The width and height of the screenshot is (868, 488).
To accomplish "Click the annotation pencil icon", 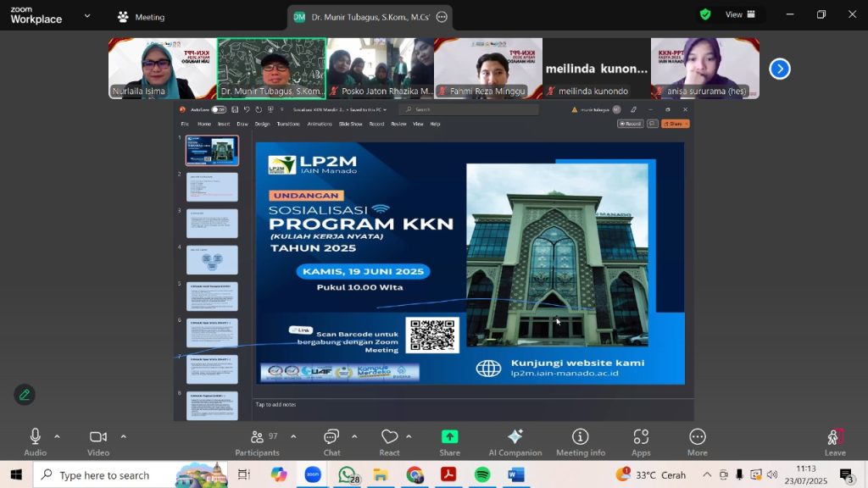I will (x=25, y=394).
